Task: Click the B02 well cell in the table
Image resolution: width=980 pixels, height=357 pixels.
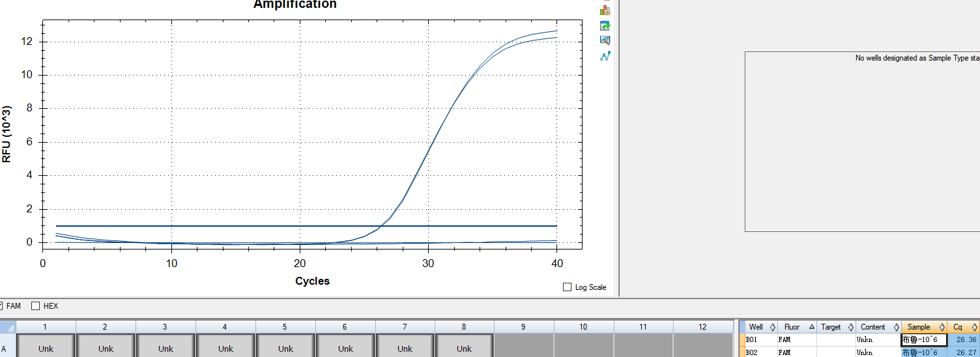Action: (761, 352)
